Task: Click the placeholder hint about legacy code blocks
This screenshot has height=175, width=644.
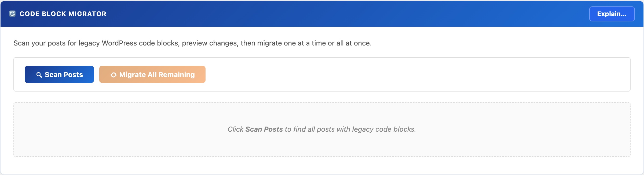Action: click(322, 130)
